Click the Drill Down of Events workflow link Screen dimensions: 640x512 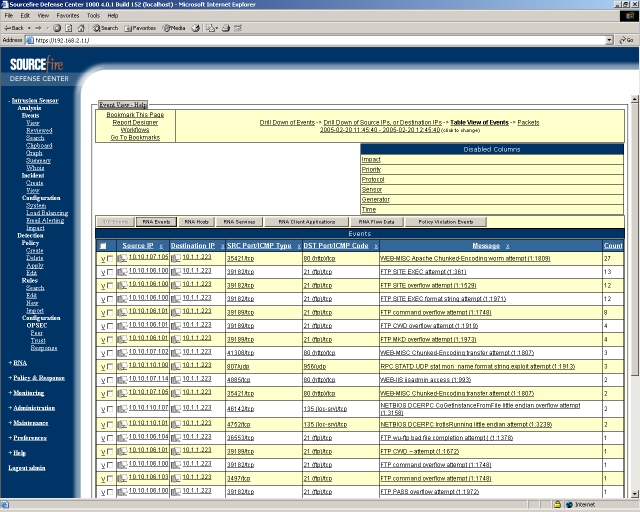click(x=287, y=122)
